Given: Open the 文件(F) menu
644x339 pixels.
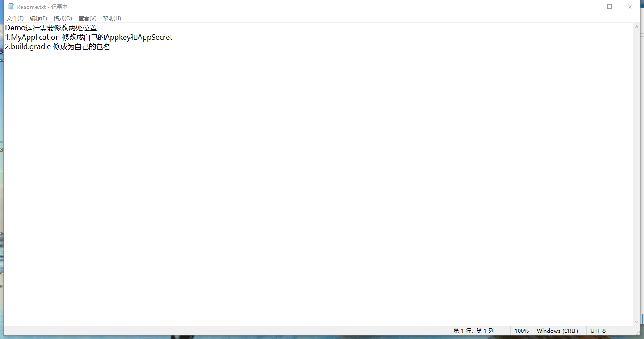Looking at the screenshot, I should pos(15,18).
